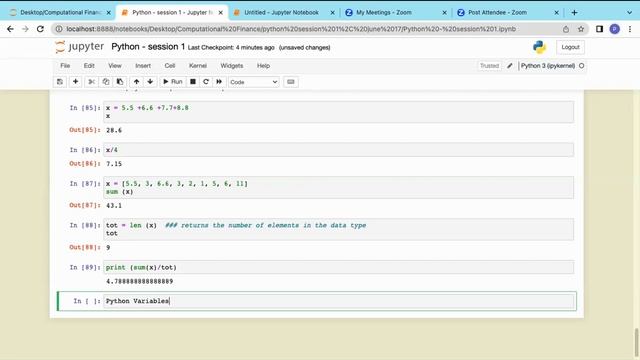Cut selected cells with scissors icon
This screenshot has height=360, width=640.
tap(91, 82)
